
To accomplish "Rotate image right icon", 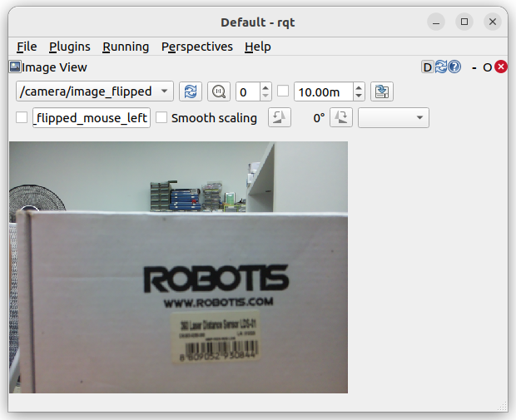I will pyautogui.click(x=341, y=117).
